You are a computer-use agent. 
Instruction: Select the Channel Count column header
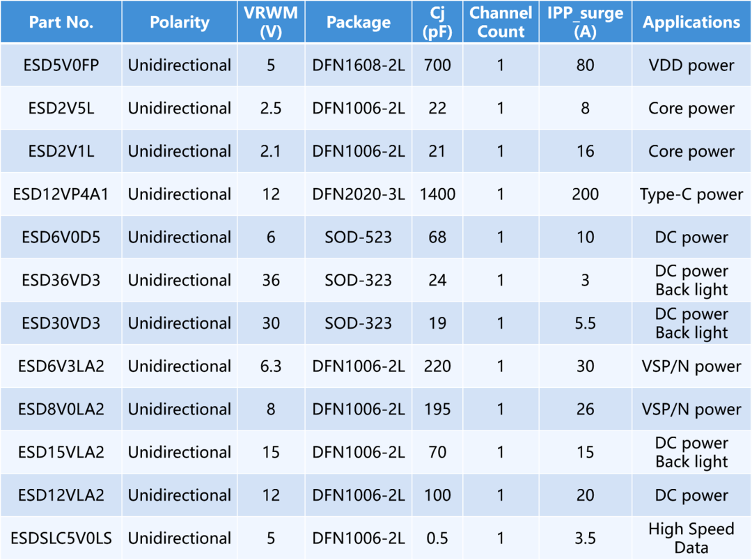(501, 22)
